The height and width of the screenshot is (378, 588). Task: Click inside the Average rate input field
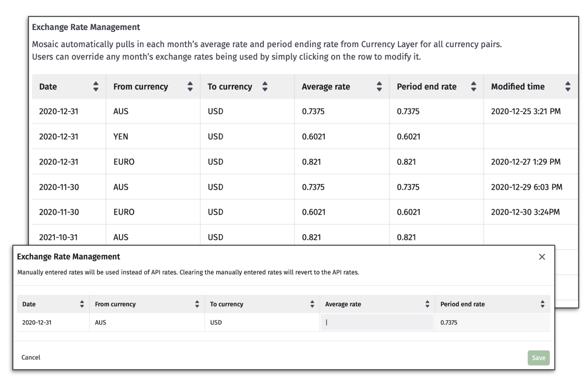[377, 322]
